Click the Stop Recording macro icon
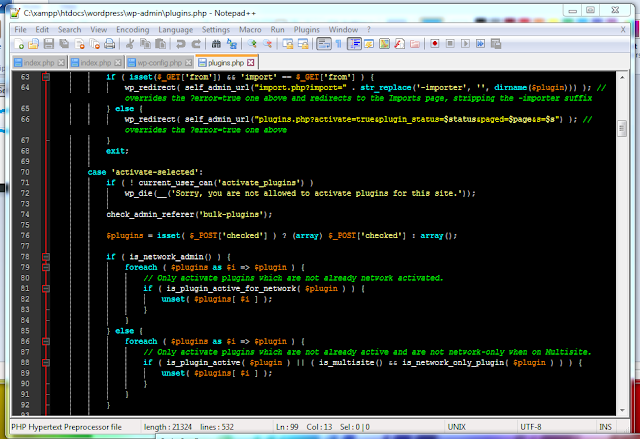The image size is (640, 439). (450, 44)
